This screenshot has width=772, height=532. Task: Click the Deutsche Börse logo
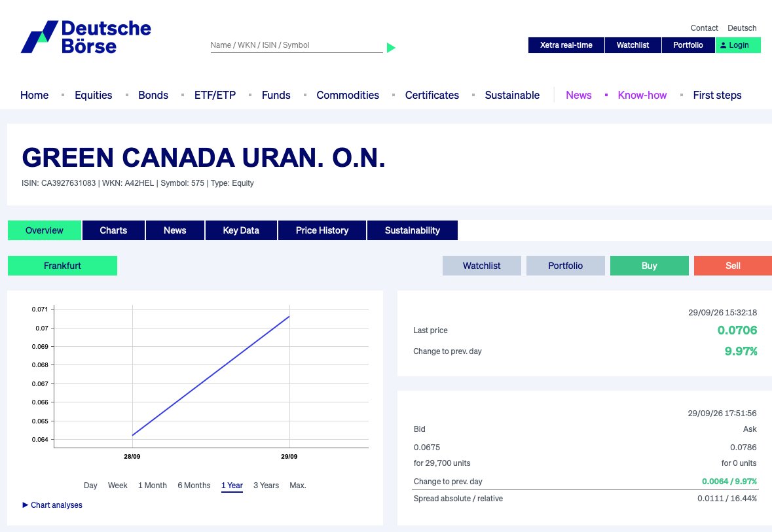86,37
